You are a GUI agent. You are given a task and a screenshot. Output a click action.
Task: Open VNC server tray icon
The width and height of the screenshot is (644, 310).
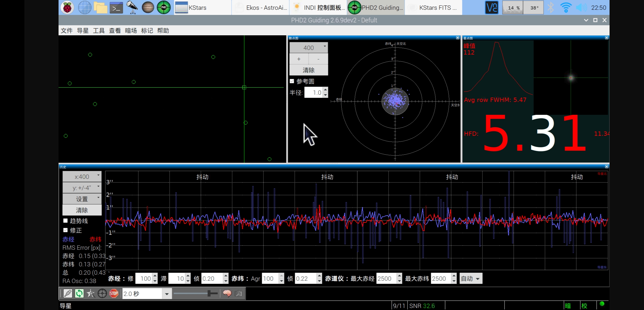(492, 7)
